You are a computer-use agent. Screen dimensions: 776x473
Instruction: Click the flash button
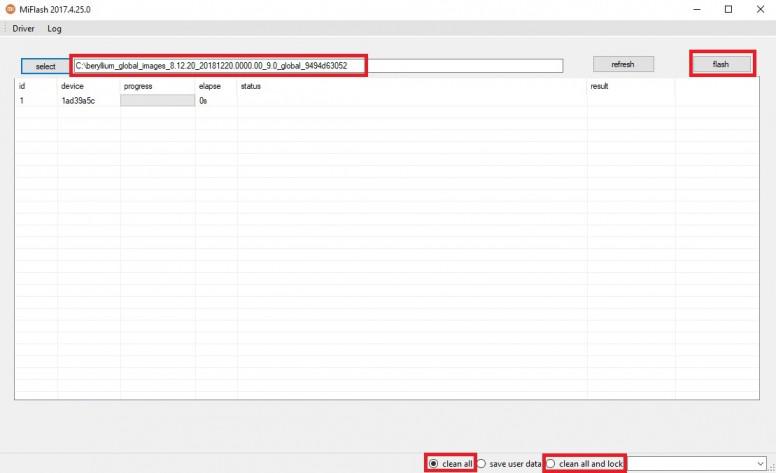click(721, 64)
